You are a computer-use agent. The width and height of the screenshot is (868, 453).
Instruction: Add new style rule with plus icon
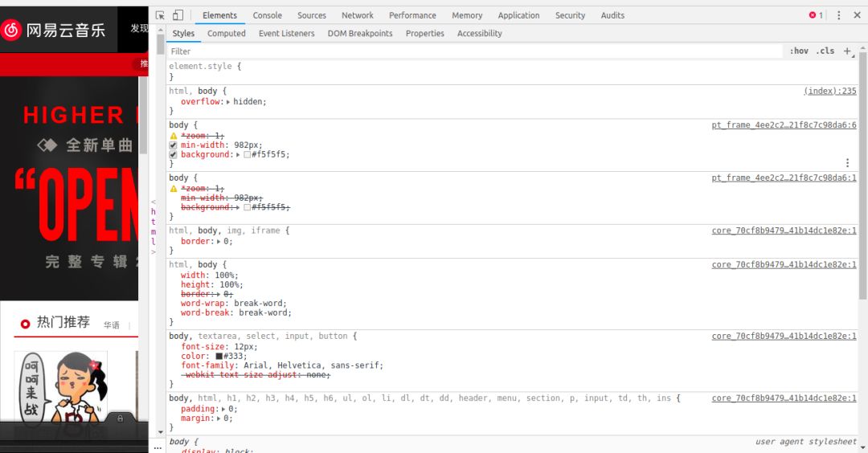coord(848,51)
